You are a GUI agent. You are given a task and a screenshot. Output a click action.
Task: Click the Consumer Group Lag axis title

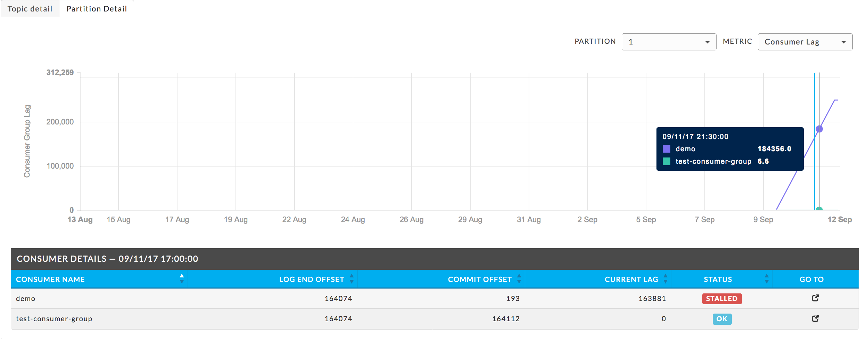coord(27,141)
